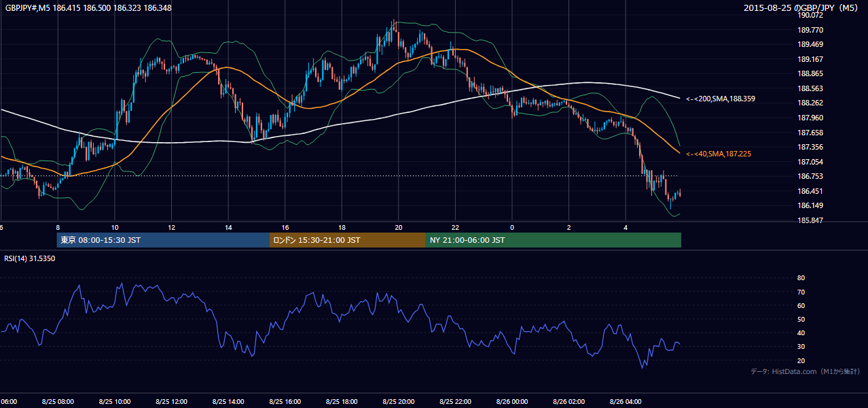Click hour tick 10 under the price chart
868x408 pixels.
(115, 228)
